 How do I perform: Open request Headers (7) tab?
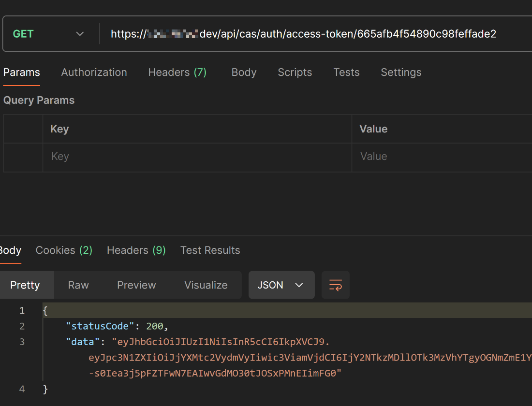pos(177,72)
